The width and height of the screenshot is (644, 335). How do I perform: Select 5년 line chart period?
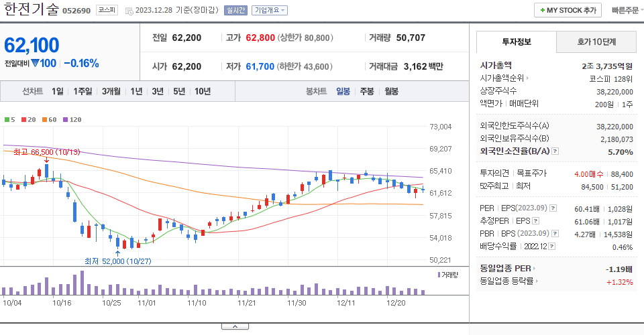point(179,91)
